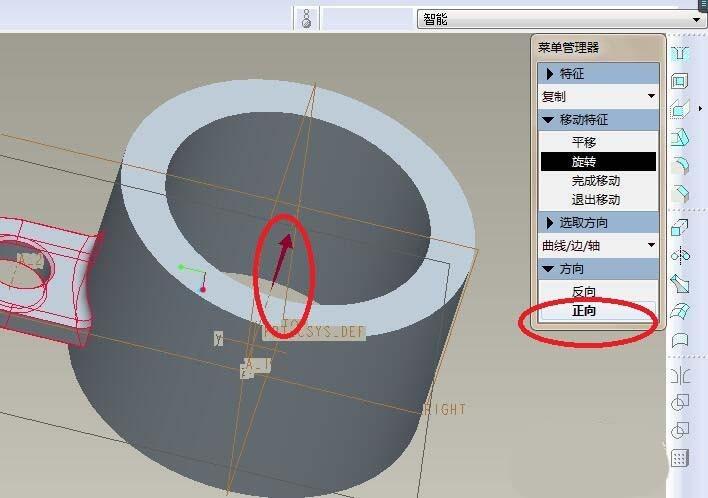
Task: Select the Rib tool icon
Action: 680,109
